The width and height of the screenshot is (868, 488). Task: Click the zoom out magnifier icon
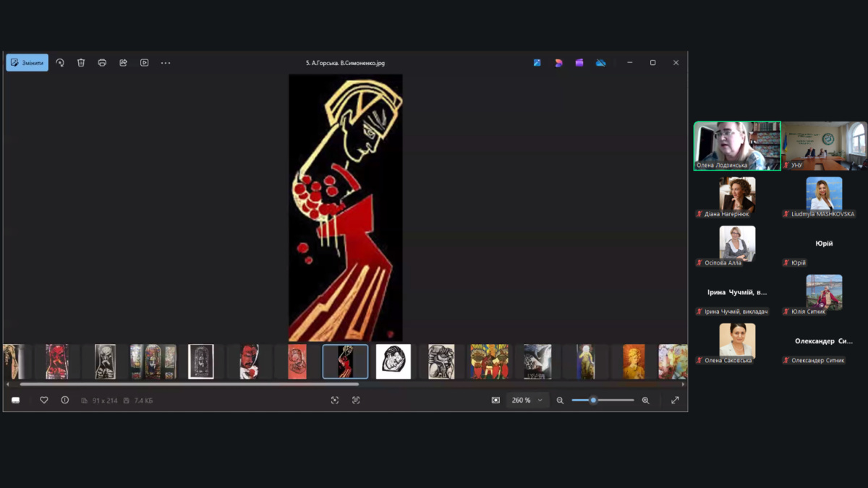(560, 401)
